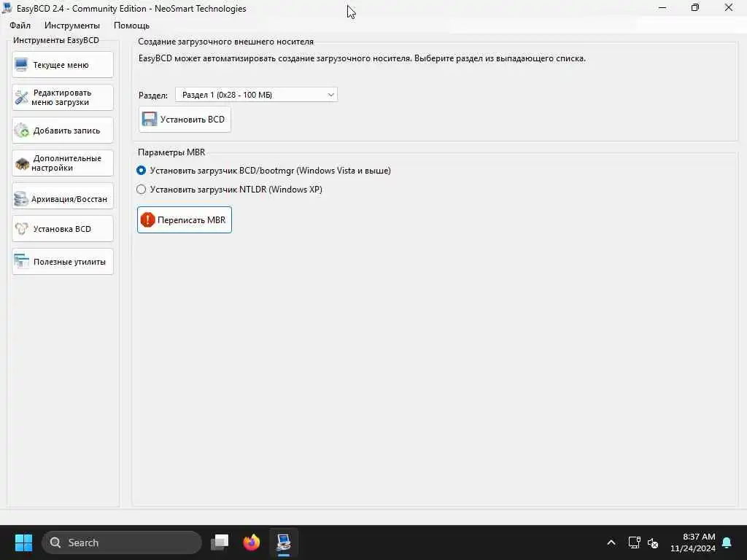Open Task View from the taskbar
The image size is (747, 560).
[220, 542]
